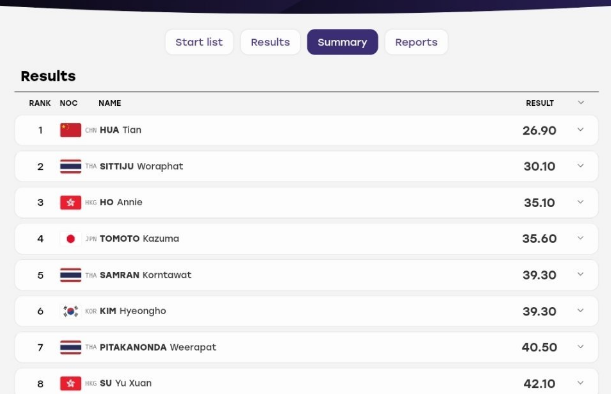Click Japan flag beside TOMOTO Kazuma
This screenshot has height=394, width=611.
click(71, 239)
